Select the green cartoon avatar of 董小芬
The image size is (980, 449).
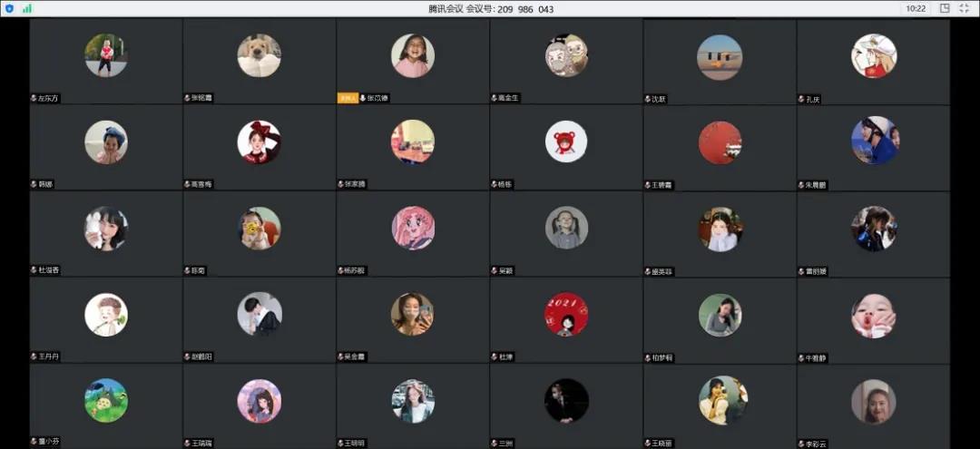[106, 400]
